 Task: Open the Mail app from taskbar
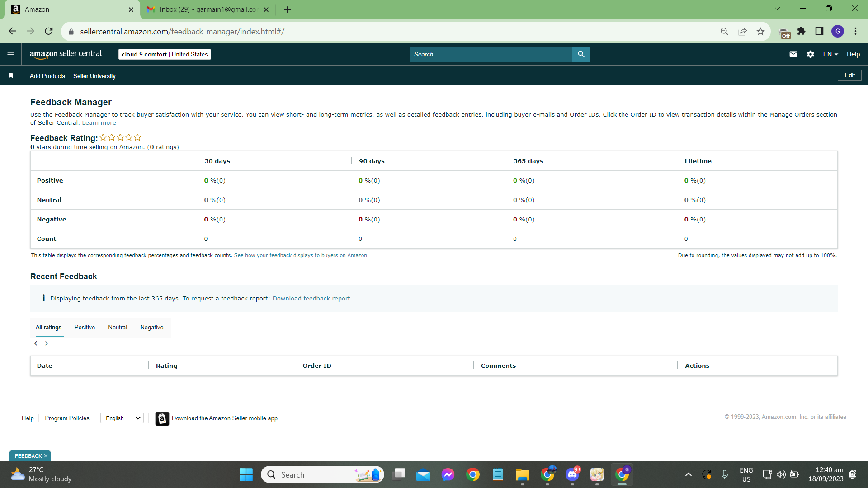pos(423,474)
